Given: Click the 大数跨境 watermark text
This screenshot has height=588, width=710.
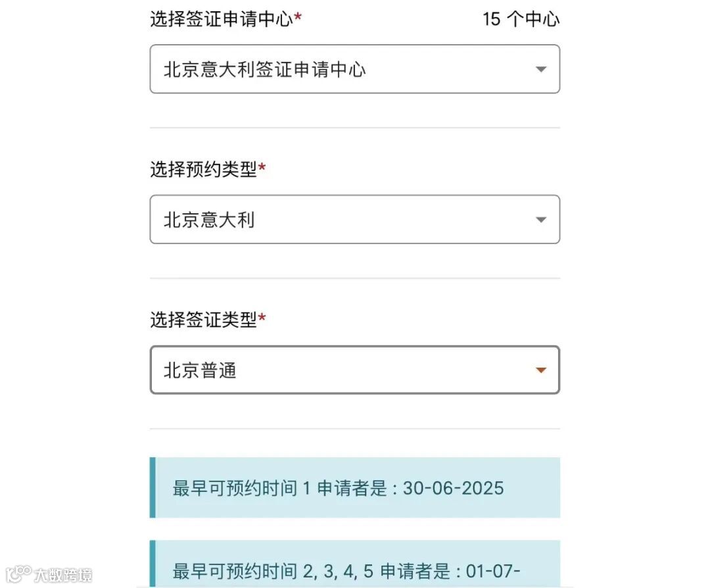Looking at the screenshot, I should (x=63, y=576).
